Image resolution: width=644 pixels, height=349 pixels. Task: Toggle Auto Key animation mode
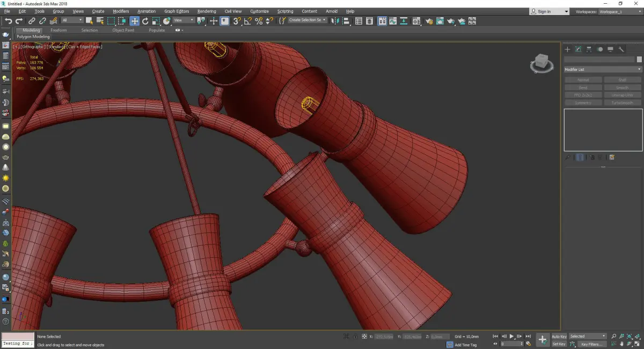click(x=559, y=337)
